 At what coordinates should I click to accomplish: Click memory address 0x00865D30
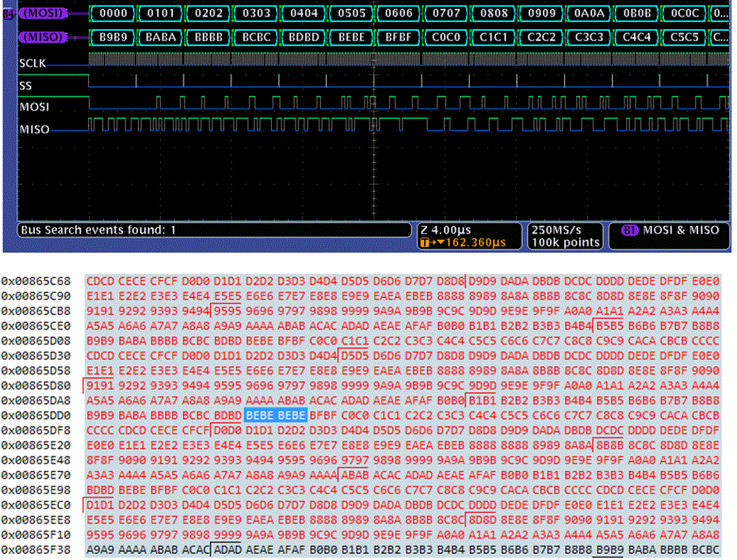[36, 356]
